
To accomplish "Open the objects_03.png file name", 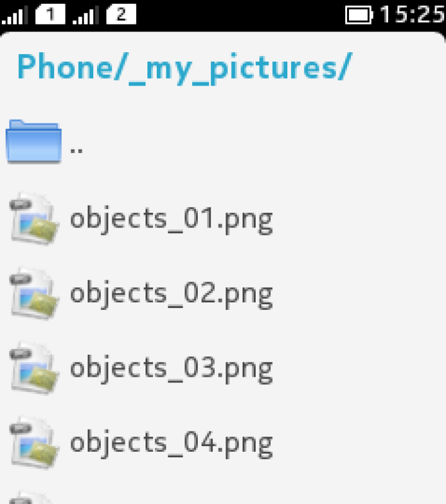I will pos(171,368).
